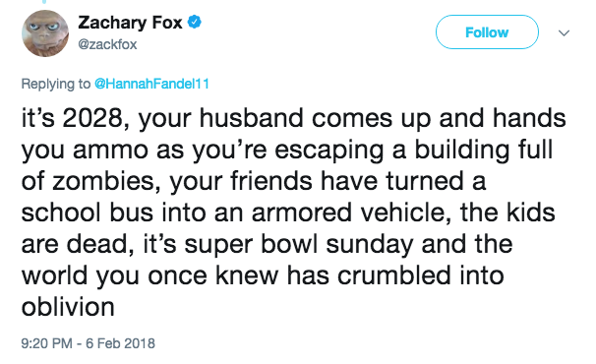Image resolution: width=596 pixels, height=364 pixels.
Task: Click the word 'friends' in the tweet
Action: tap(271, 181)
